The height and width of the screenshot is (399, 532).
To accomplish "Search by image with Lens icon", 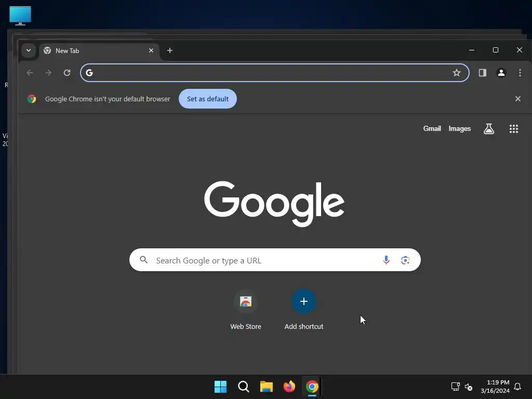I will click(x=405, y=260).
